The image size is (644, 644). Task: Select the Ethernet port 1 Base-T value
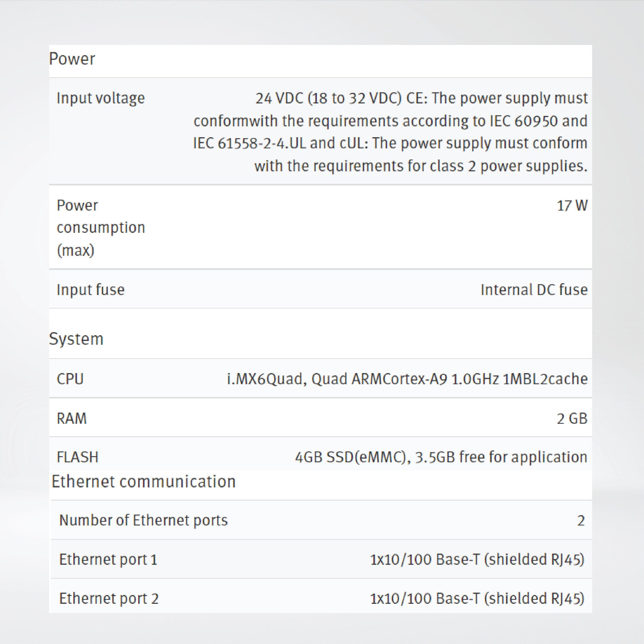pyautogui.click(x=477, y=559)
